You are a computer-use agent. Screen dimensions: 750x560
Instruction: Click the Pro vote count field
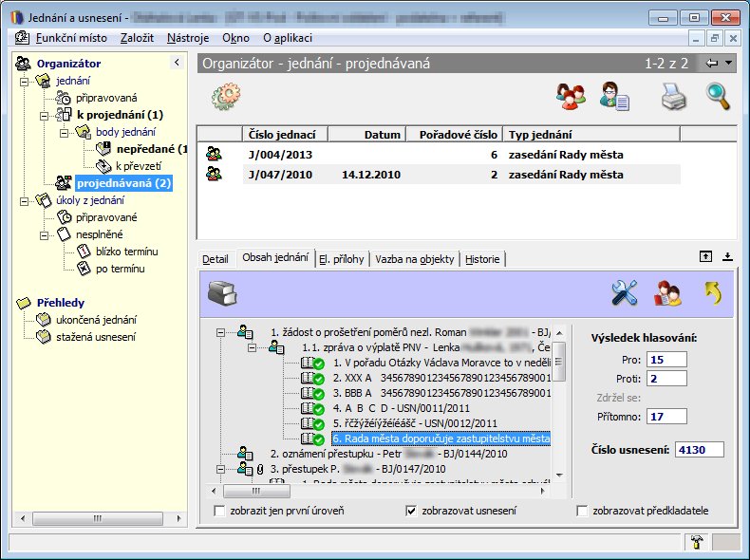coord(666,360)
